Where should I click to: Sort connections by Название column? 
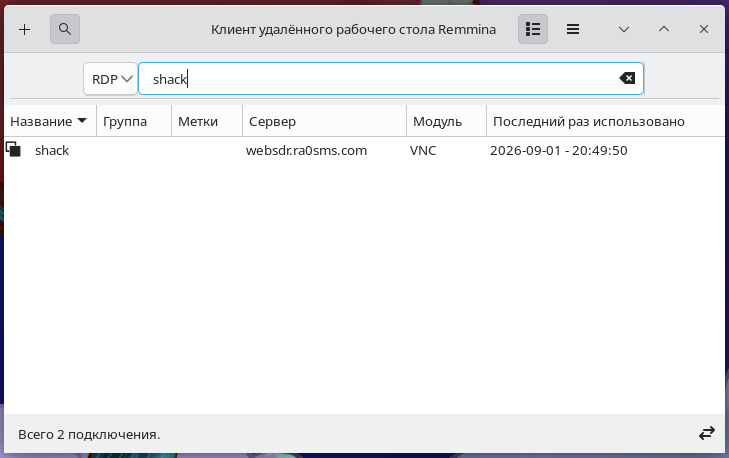click(x=50, y=121)
